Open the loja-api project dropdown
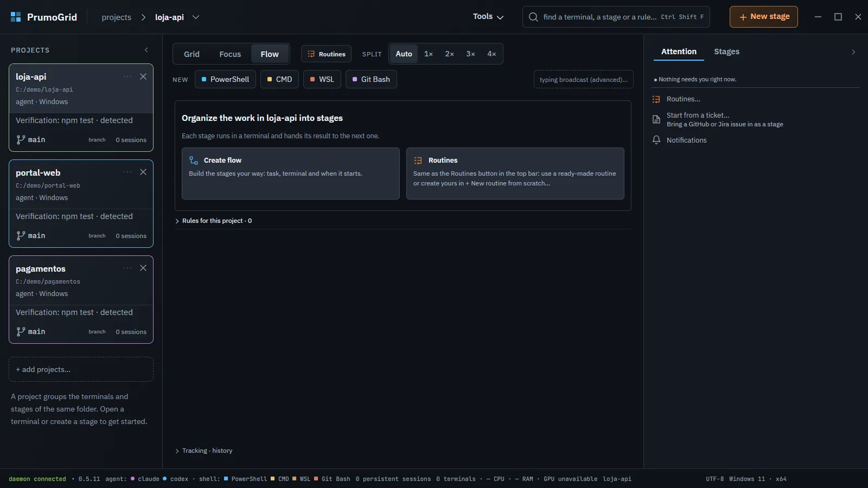 click(x=196, y=17)
